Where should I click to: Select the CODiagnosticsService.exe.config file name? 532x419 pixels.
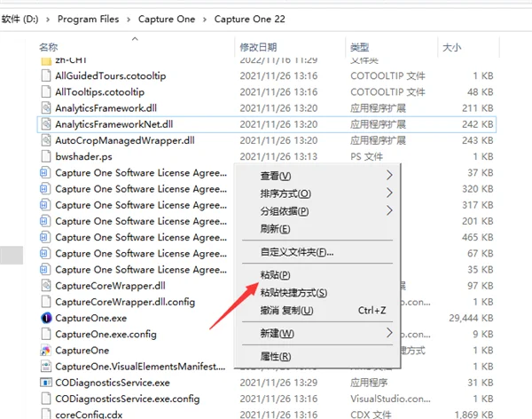click(127, 399)
